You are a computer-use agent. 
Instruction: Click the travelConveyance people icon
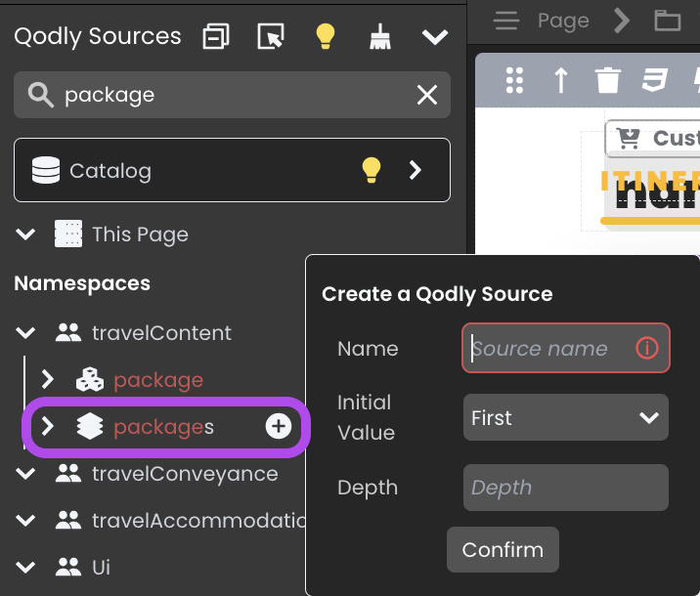pyautogui.click(x=68, y=473)
